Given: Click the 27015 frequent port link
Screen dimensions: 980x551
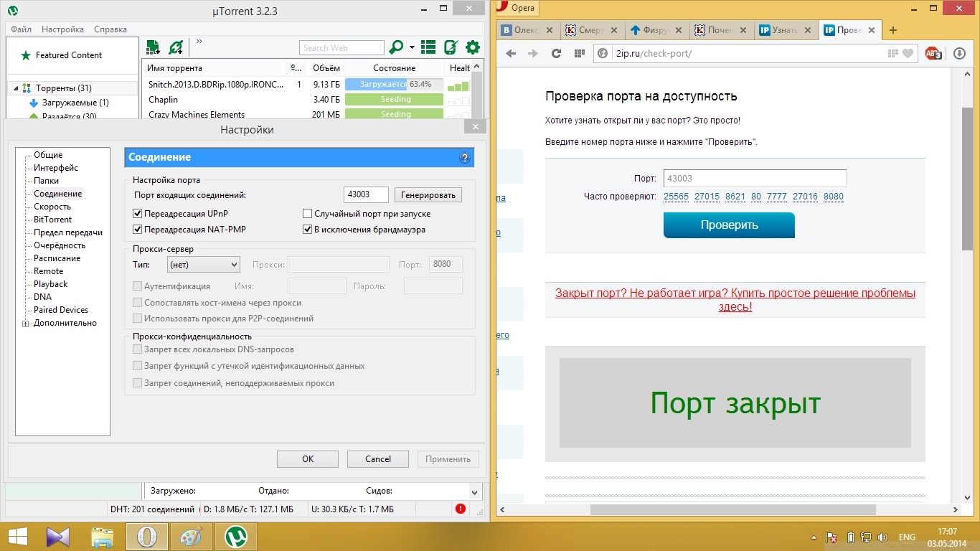Looking at the screenshot, I should coord(707,197).
